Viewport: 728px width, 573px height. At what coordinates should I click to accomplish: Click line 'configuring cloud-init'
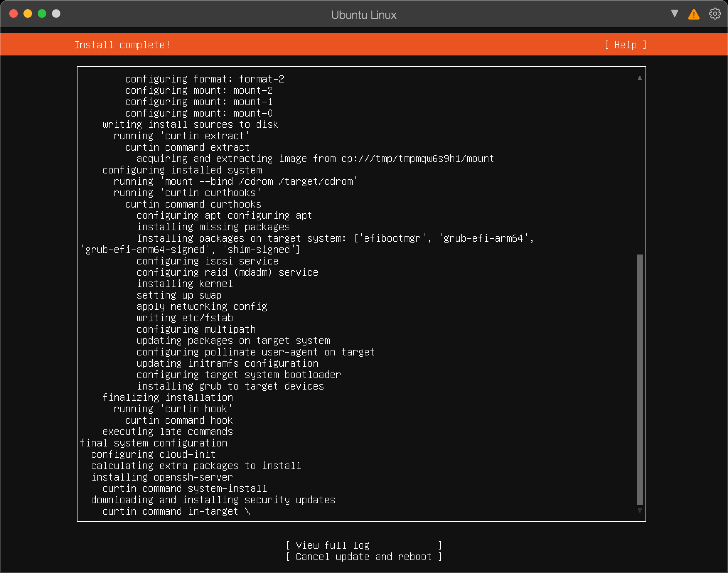(153, 454)
